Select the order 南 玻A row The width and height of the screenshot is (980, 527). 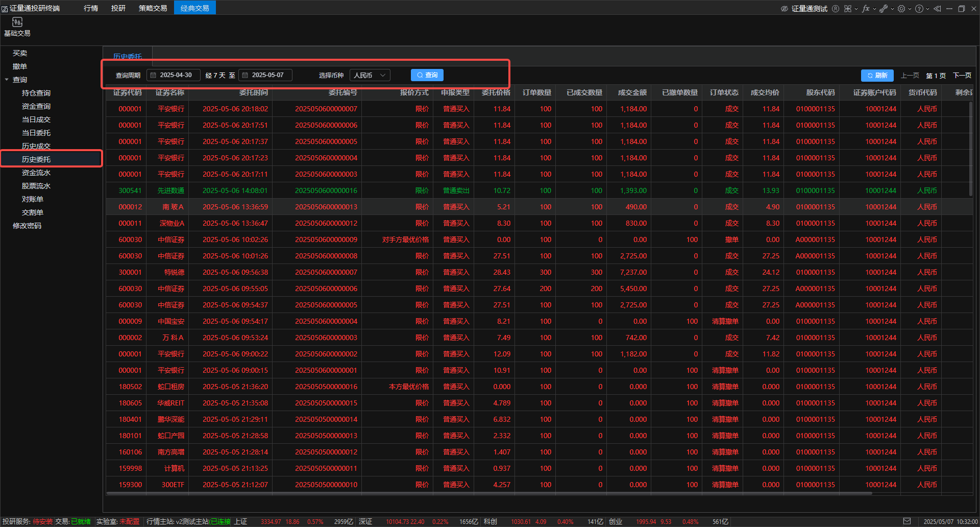tap(539, 207)
